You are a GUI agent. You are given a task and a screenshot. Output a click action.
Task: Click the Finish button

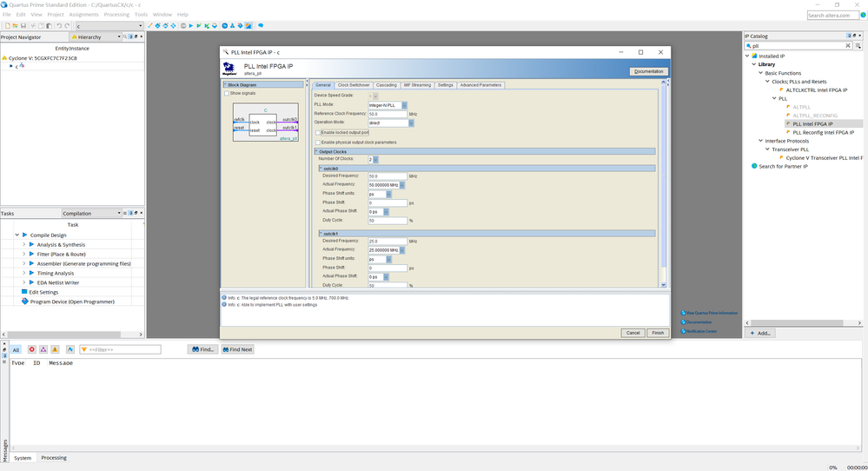click(x=658, y=333)
